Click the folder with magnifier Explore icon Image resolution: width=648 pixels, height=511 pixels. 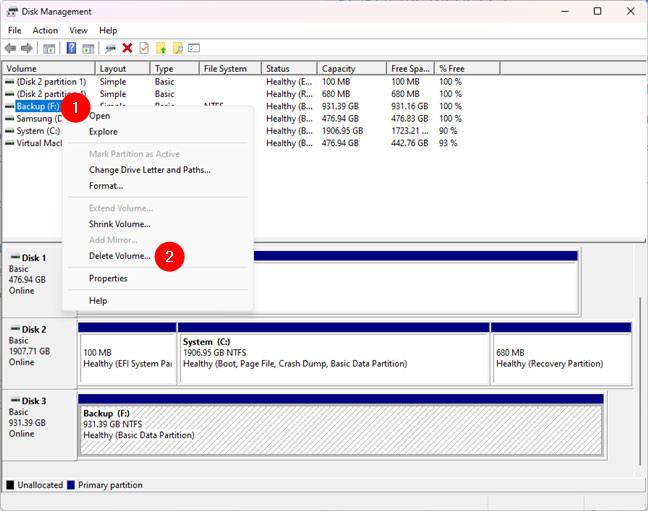click(178, 48)
